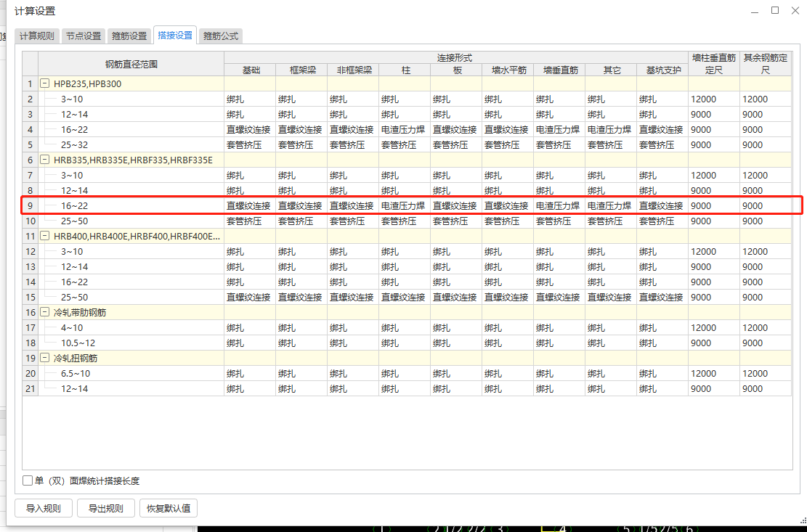The height and width of the screenshot is (532, 807).
Task: Select the 柱 电渣压力焊 cell in row 4
Action: click(x=405, y=129)
